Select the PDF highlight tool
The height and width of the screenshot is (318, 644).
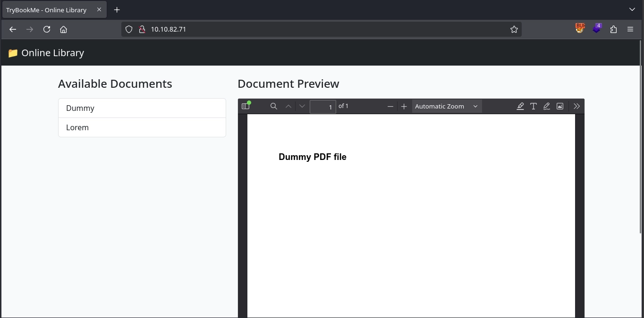tap(520, 106)
